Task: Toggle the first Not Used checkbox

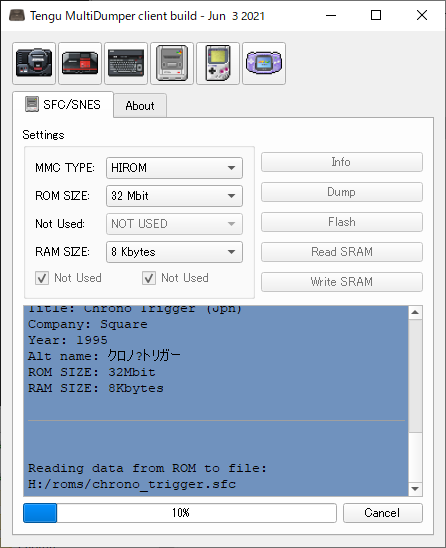Action: coord(42,278)
